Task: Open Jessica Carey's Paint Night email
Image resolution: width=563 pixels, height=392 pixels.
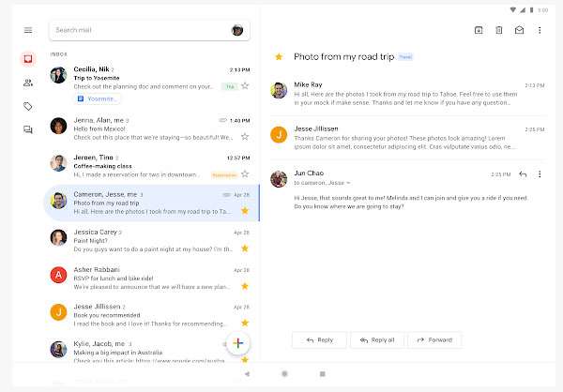Action: tap(150, 240)
